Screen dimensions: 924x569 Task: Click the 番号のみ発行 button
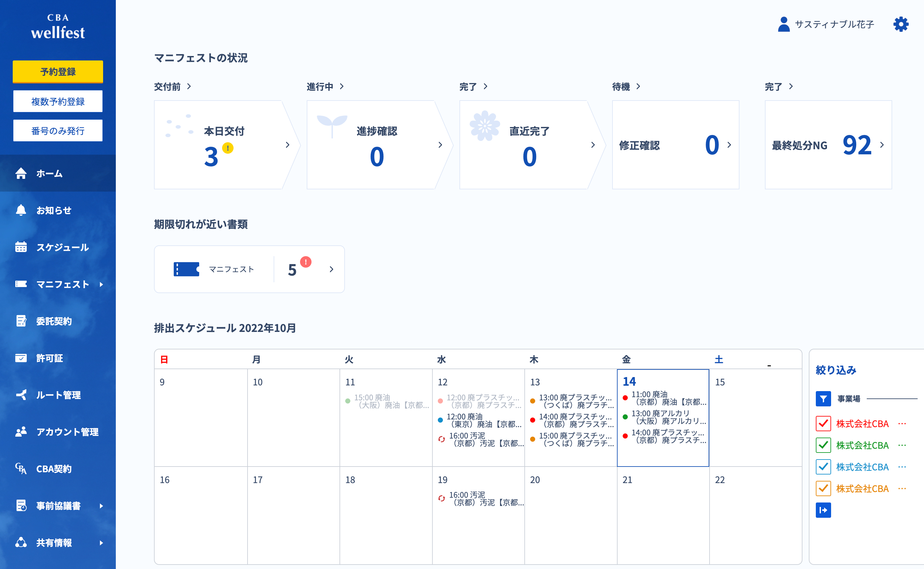(58, 130)
